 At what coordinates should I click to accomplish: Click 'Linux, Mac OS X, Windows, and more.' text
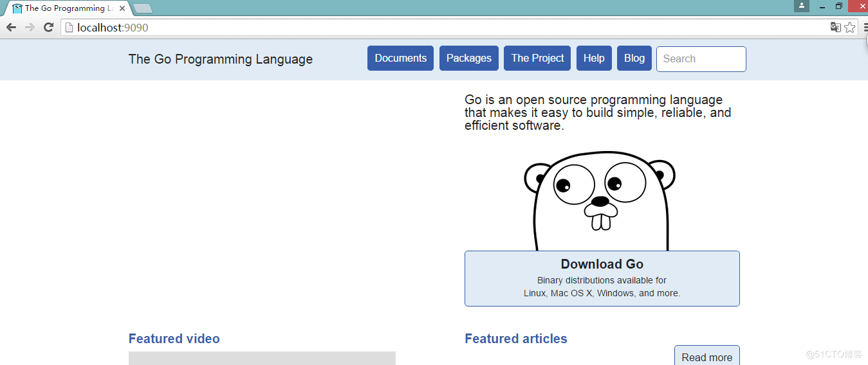tap(602, 293)
